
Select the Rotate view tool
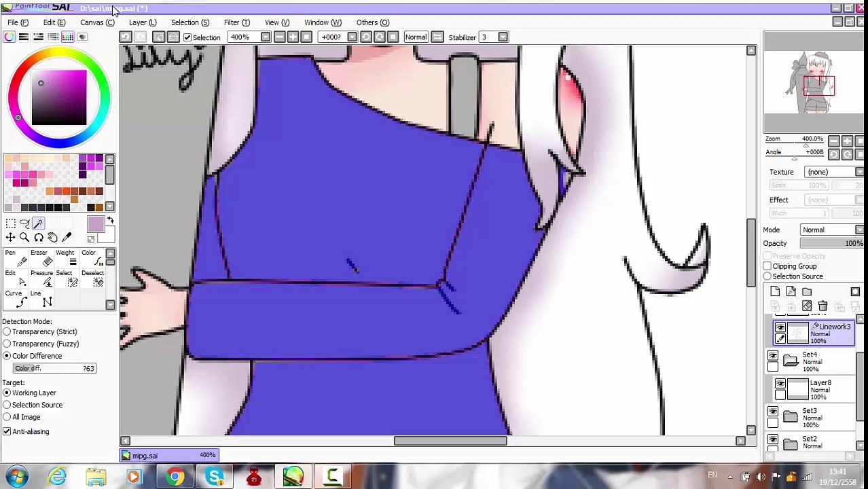(38, 237)
